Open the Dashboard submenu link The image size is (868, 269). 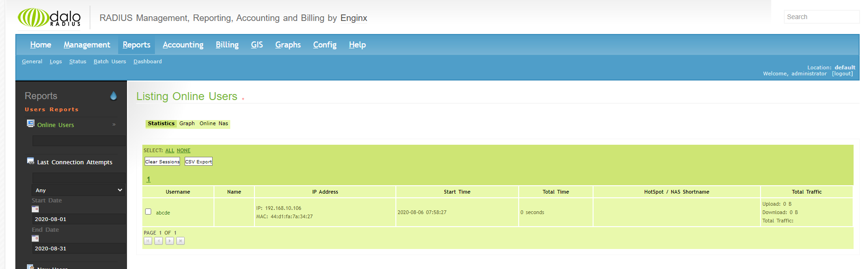pyautogui.click(x=147, y=61)
